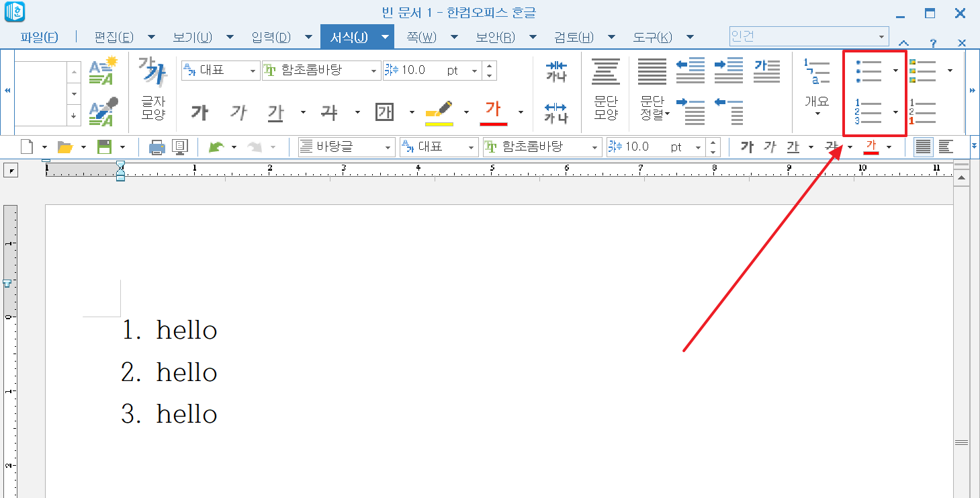Image resolution: width=980 pixels, height=498 pixels.
Task: Open the 보안 menu tab
Action: [496, 37]
